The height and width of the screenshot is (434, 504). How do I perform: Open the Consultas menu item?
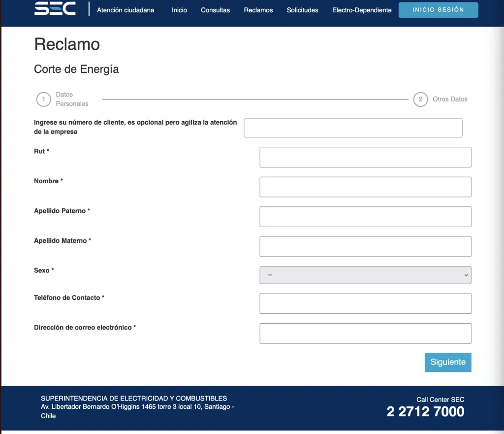tap(215, 10)
